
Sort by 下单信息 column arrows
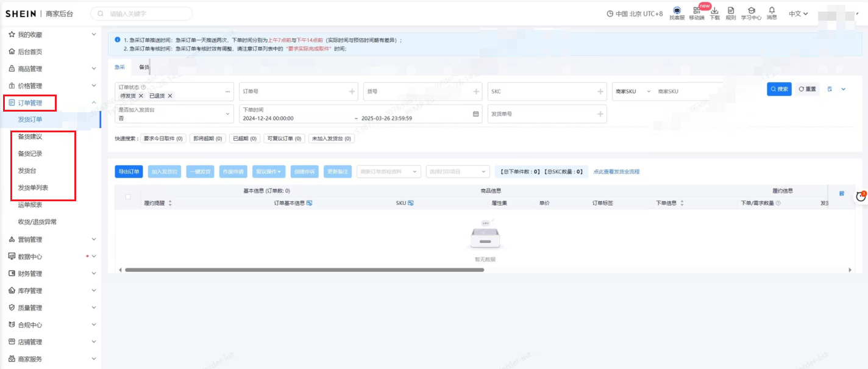coord(682,203)
